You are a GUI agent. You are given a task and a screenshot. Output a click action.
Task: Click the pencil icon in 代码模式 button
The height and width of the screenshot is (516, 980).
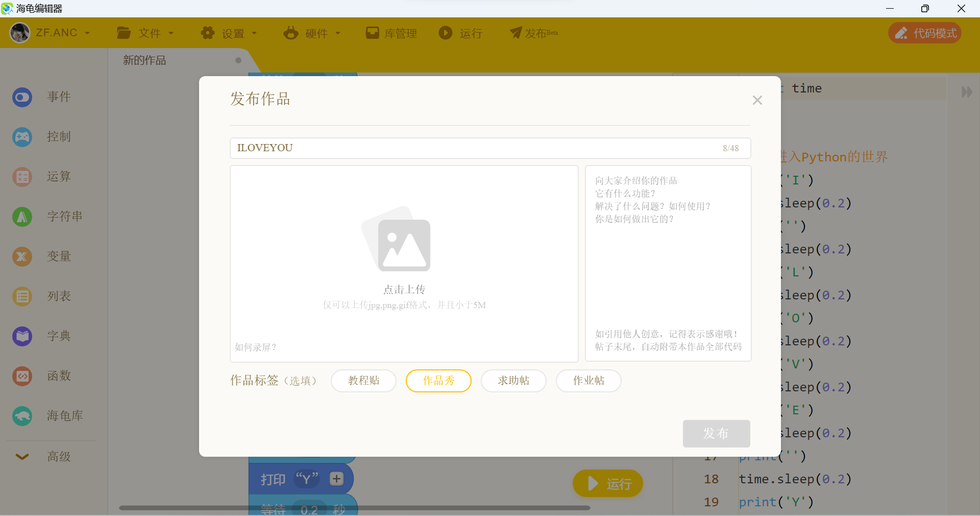(x=902, y=33)
